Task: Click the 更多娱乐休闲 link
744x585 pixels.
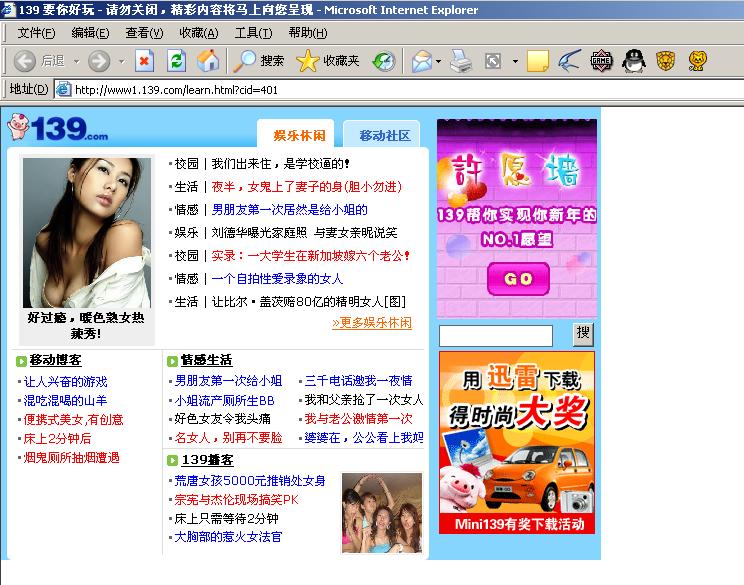Action: (371, 323)
